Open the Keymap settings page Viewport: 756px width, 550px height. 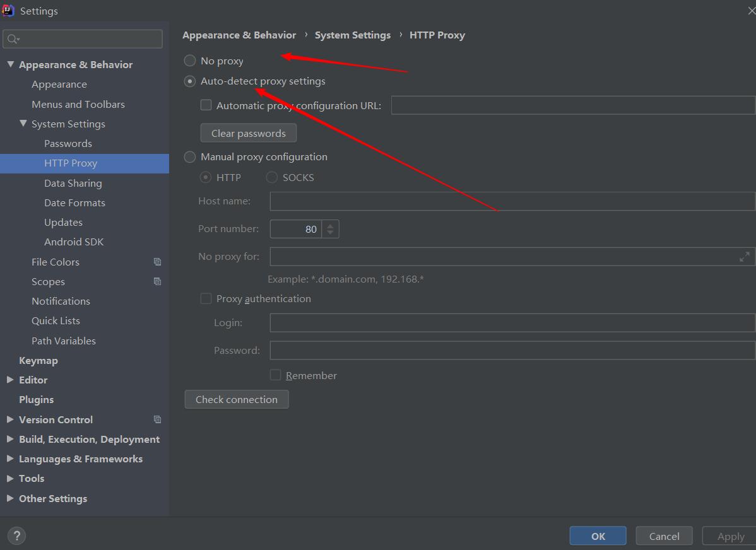(x=38, y=360)
